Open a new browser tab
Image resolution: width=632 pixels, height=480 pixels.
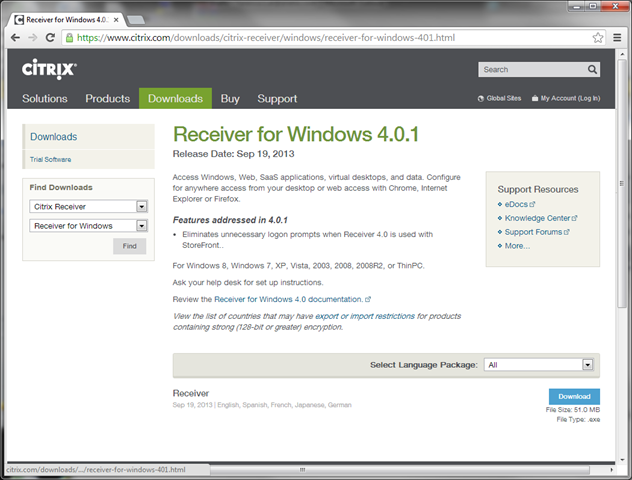[136, 20]
